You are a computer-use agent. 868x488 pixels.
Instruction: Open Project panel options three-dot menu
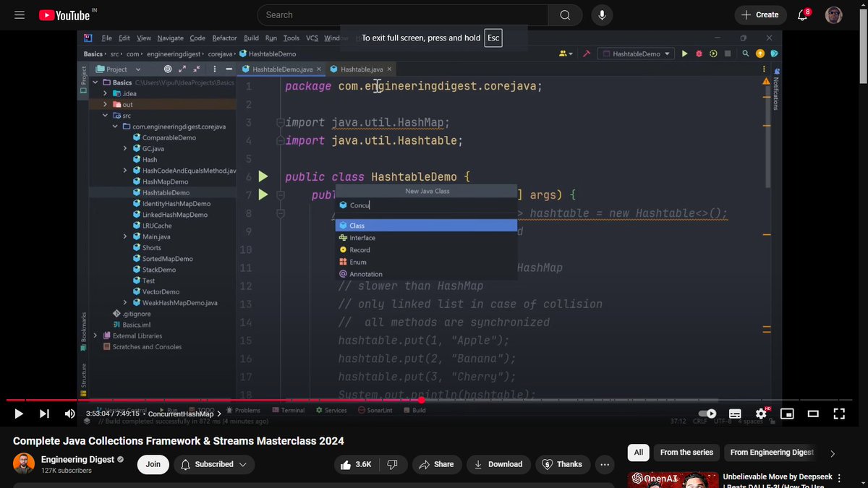click(215, 69)
